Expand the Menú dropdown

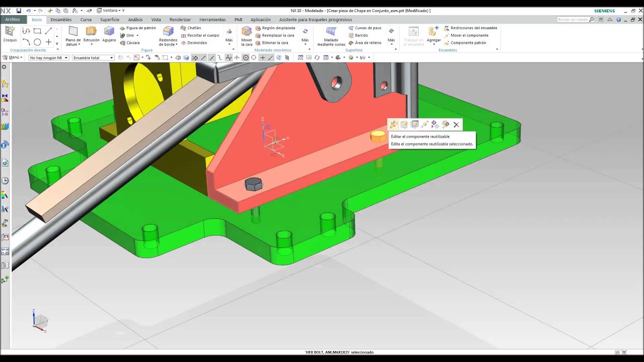[13, 57]
